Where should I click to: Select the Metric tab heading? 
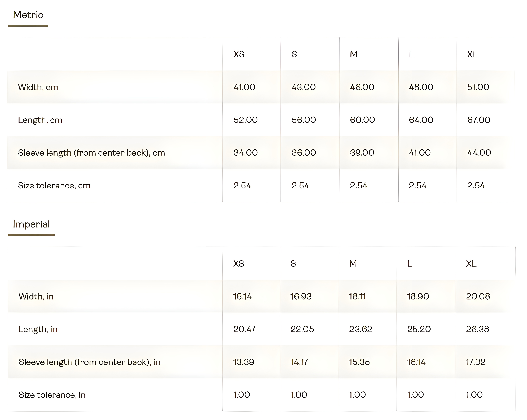28,15
